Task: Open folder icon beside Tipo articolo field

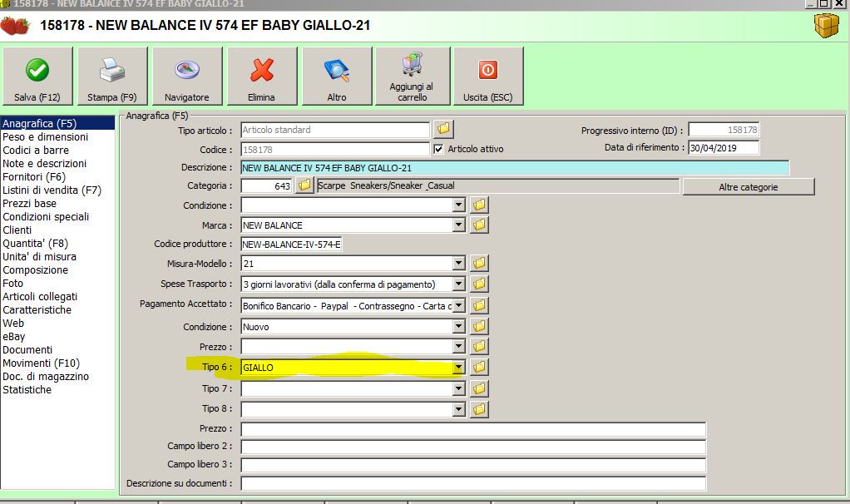Action: click(x=443, y=129)
